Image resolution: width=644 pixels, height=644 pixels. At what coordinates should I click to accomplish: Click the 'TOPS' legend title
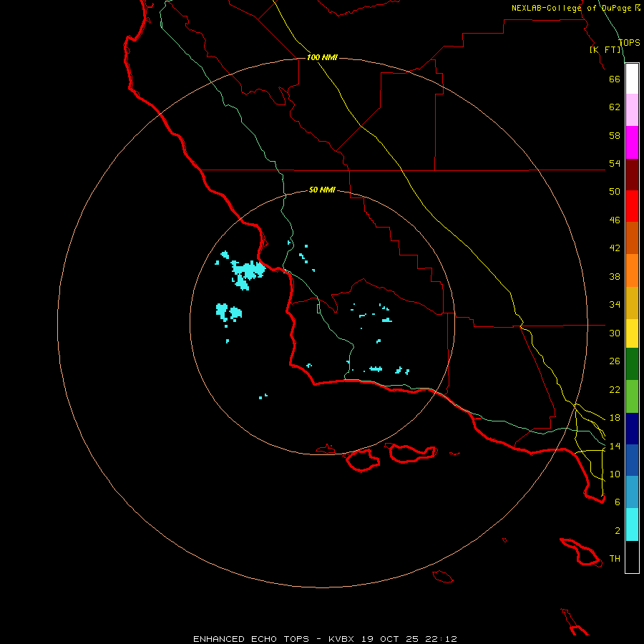tap(629, 43)
